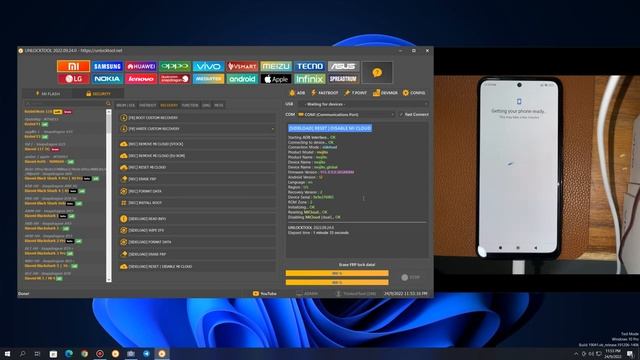Click [FB] WRITE CUSTOM RECOVERY button
640x360 pixels.
point(198,129)
